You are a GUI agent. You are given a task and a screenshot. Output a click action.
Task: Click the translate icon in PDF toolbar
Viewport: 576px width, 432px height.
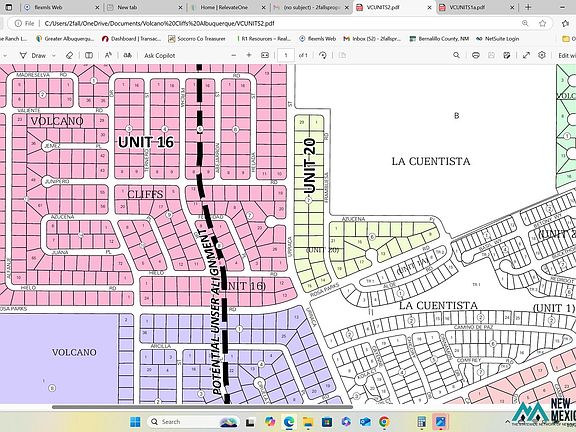[x=127, y=55]
